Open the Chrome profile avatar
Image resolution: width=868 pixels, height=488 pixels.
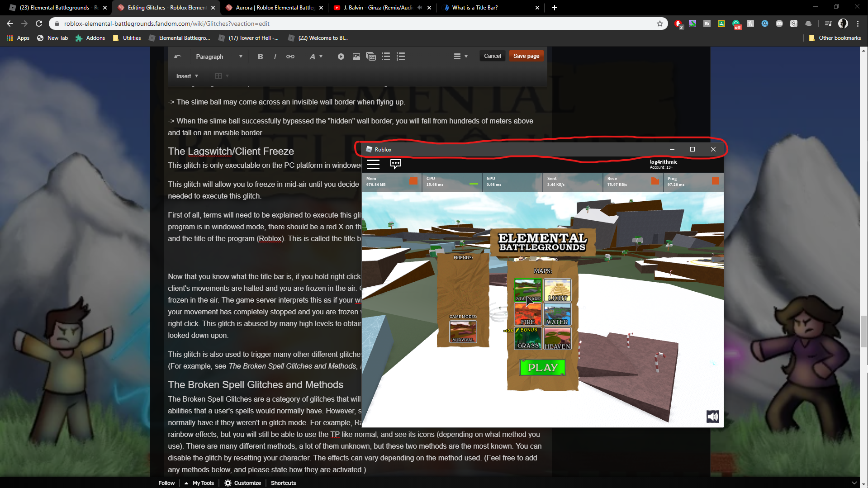pos(843,24)
